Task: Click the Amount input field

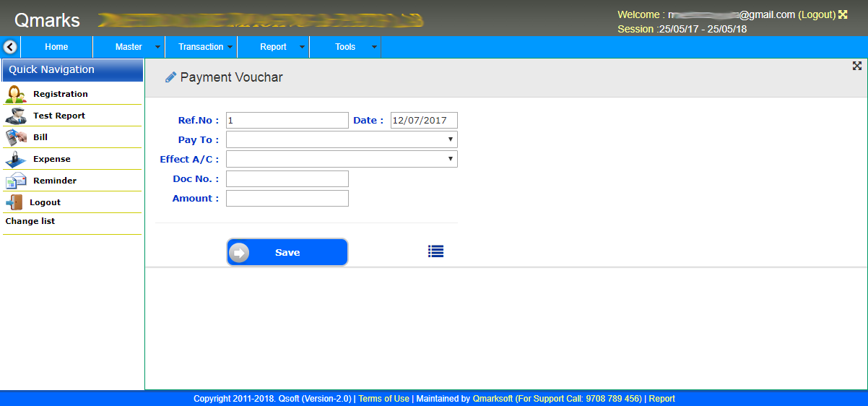Action: 287,199
